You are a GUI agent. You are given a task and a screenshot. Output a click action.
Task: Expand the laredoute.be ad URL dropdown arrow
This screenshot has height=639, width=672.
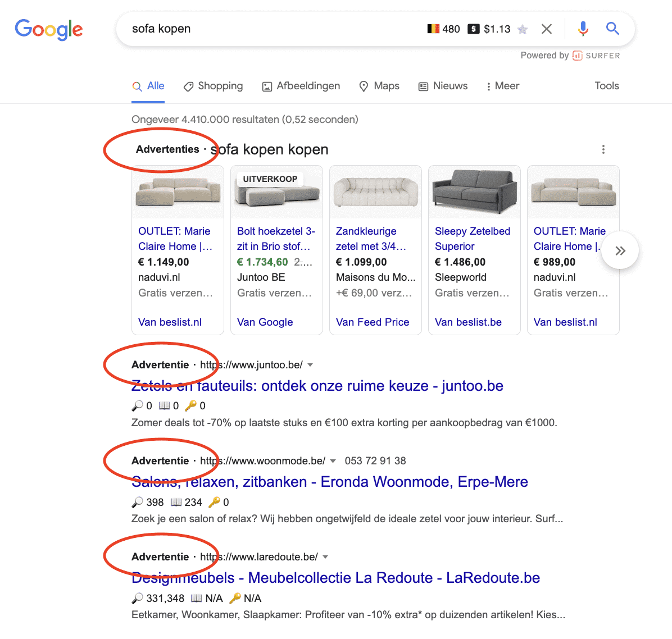tap(325, 557)
